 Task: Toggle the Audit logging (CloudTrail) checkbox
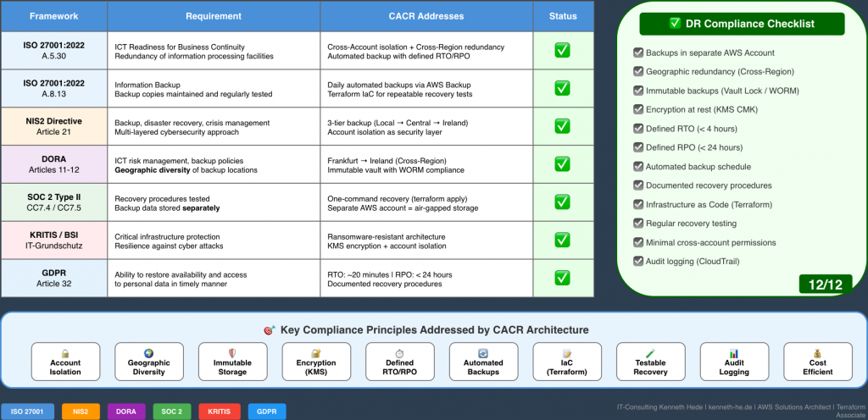coord(638,262)
